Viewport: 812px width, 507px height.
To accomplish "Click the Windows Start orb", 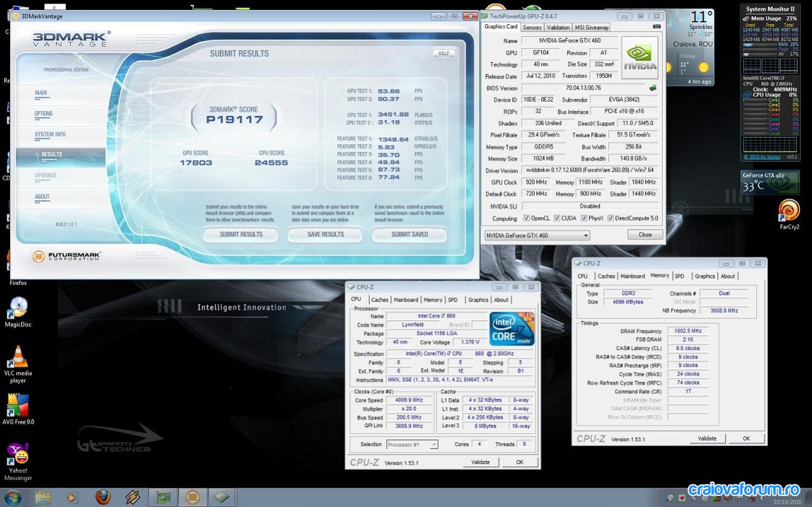I will [x=13, y=497].
